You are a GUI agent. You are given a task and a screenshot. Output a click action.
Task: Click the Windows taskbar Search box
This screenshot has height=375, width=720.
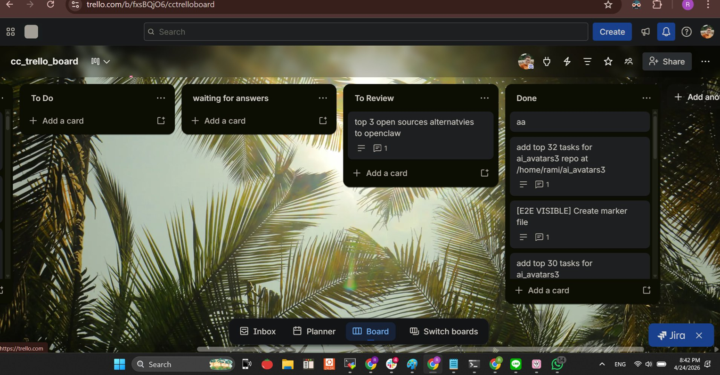point(183,364)
